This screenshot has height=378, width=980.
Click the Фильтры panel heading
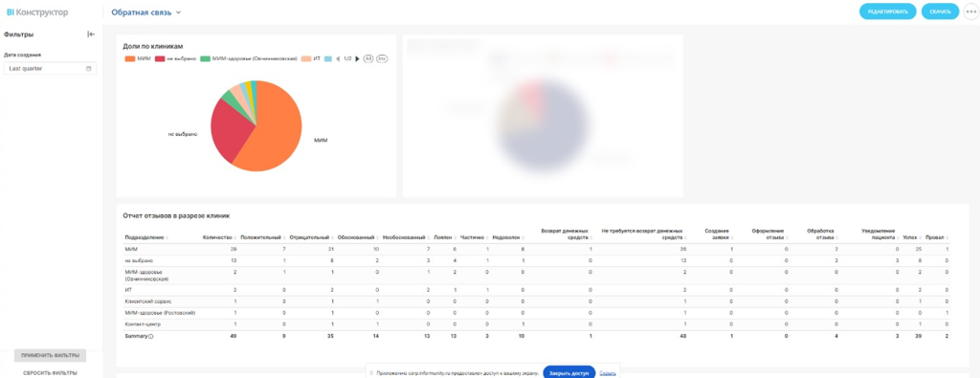19,34
